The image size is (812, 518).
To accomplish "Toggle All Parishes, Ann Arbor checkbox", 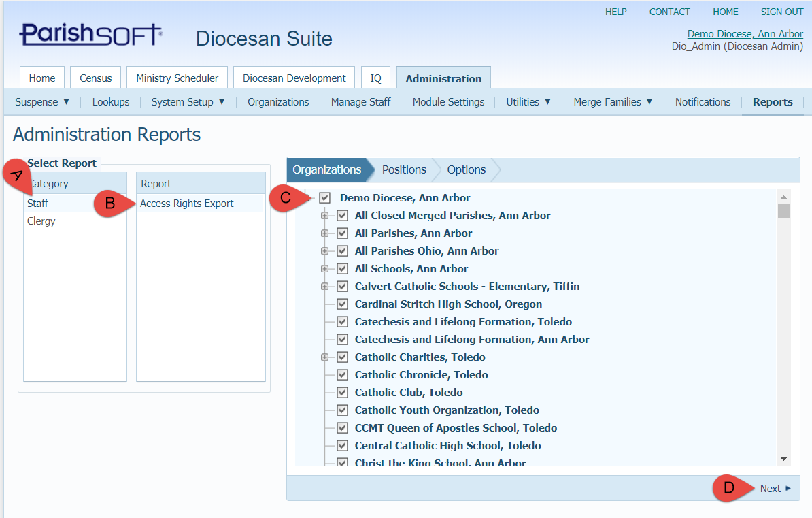I will pyautogui.click(x=342, y=233).
